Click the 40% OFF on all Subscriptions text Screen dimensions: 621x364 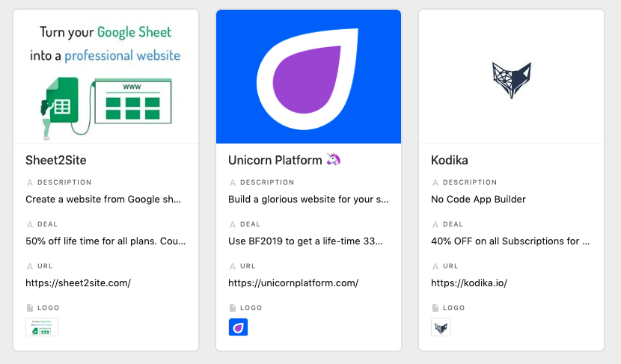(510, 241)
